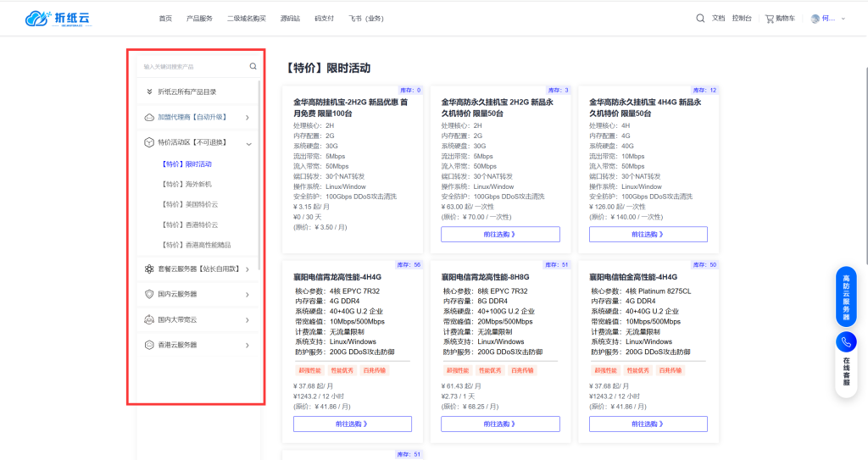
Task: Click the ¥63.00 起/一次性 price
Action: 468,207
